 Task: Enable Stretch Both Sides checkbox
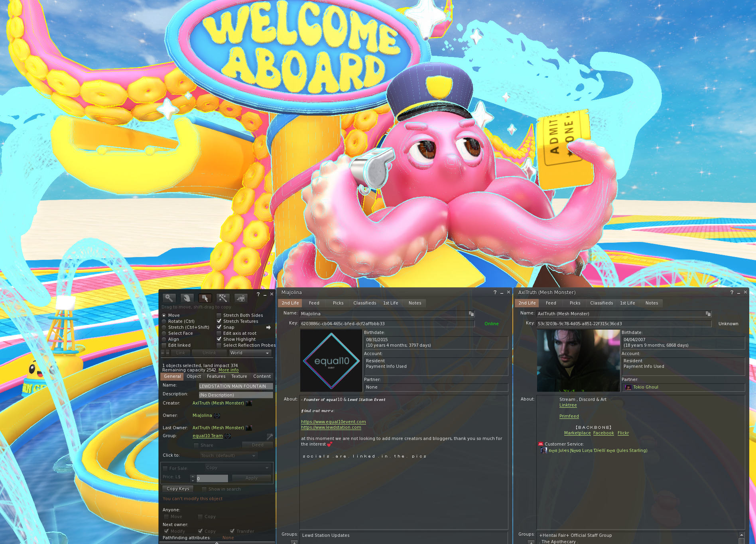pyautogui.click(x=219, y=316)
